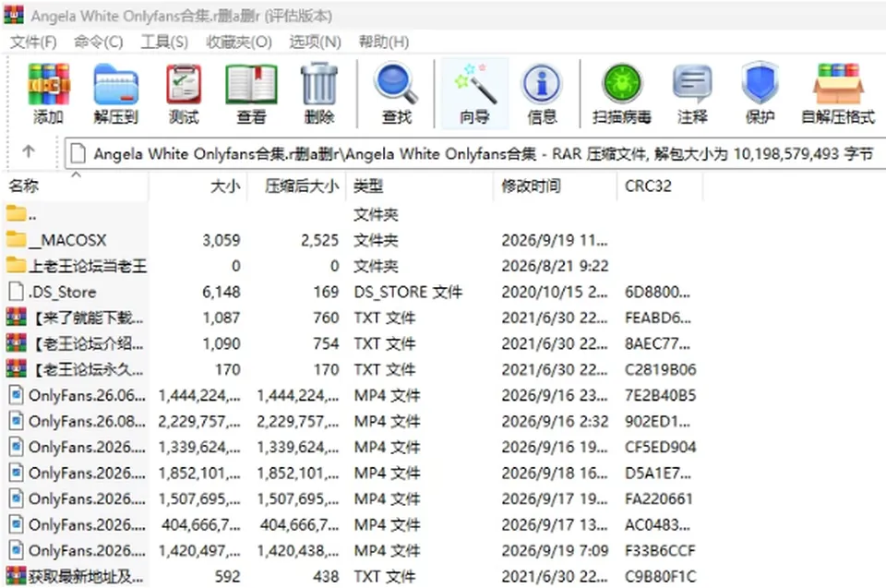This screenshot has width=886, height=588.
Task: Select the OnlyFans.26.06 MP4 file icon
Action: [17, 395]
